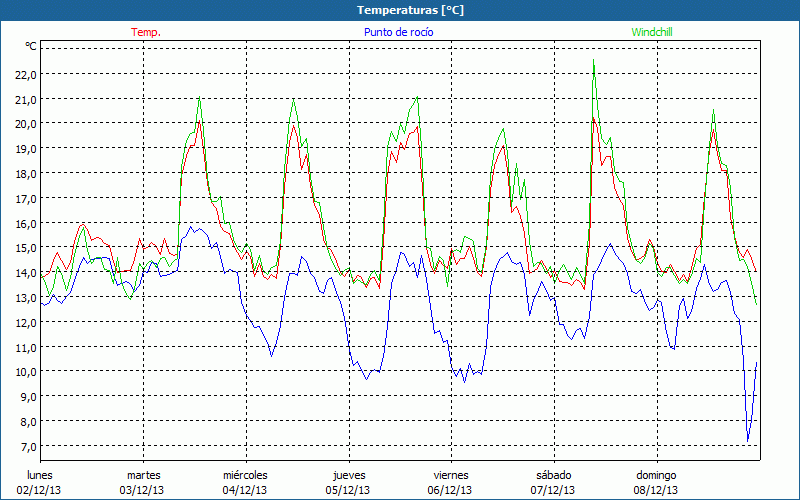This screenshot has width=800, height=500.
Task: Select the blue "Punto de rocío" legend label
Action: pyautogui.click(x=397, y=32)
